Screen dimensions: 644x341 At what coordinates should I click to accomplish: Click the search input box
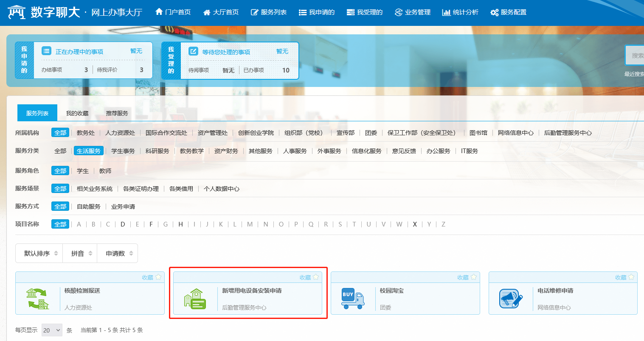pos(635,56)
